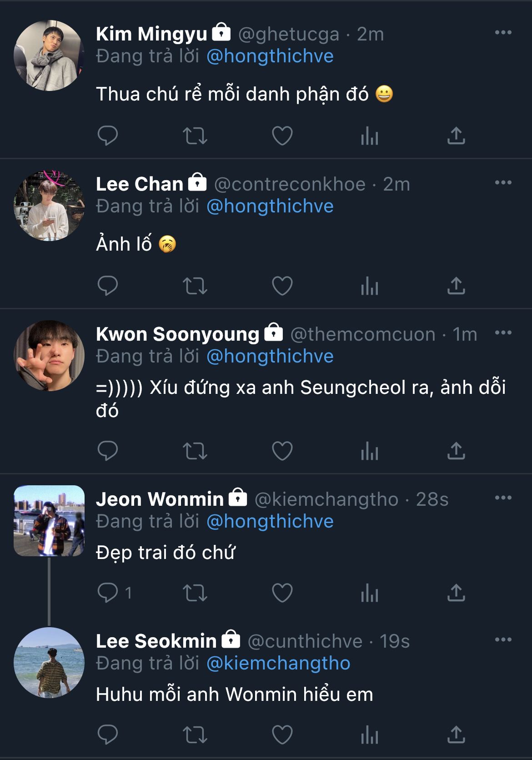Open more options for Lee Chan's tweet
Screen dimensions: 532x760
pyautogui.click(x=503, y=183)
